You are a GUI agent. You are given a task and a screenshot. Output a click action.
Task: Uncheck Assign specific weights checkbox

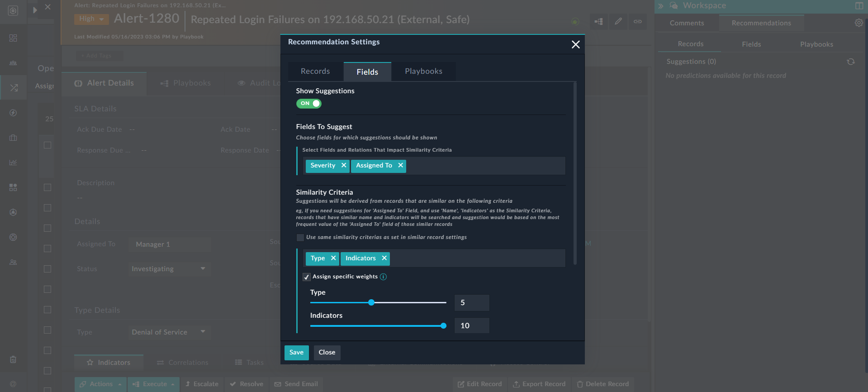[x=307, y=277]
